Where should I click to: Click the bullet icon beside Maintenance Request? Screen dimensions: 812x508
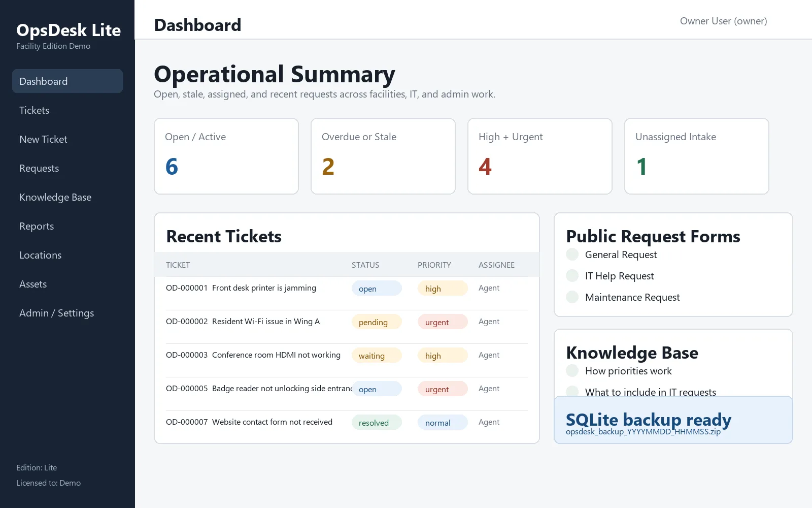point(572,297)
